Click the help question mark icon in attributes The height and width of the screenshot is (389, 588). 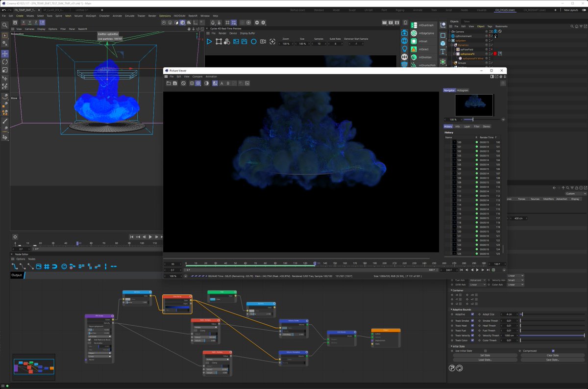[452, 367]
